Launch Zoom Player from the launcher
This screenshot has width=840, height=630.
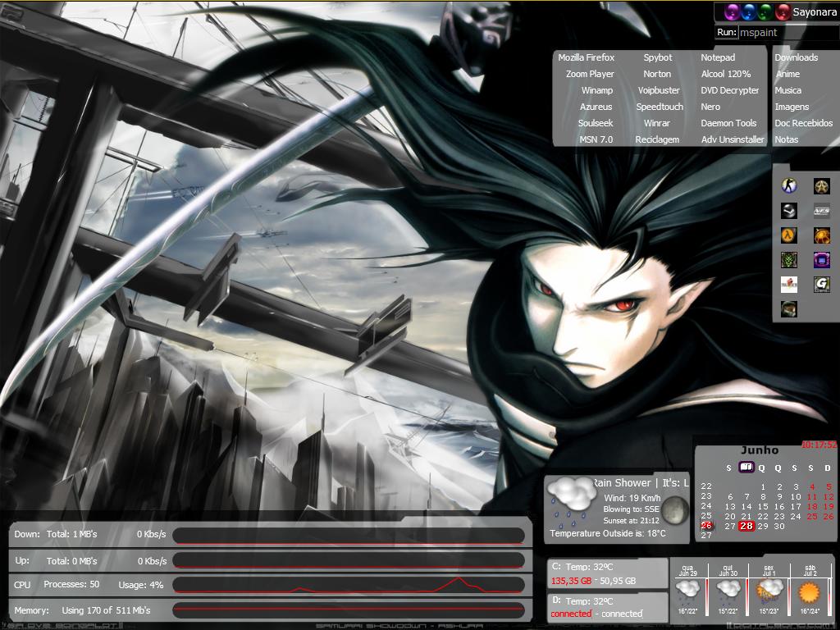(x=590, y=74)
